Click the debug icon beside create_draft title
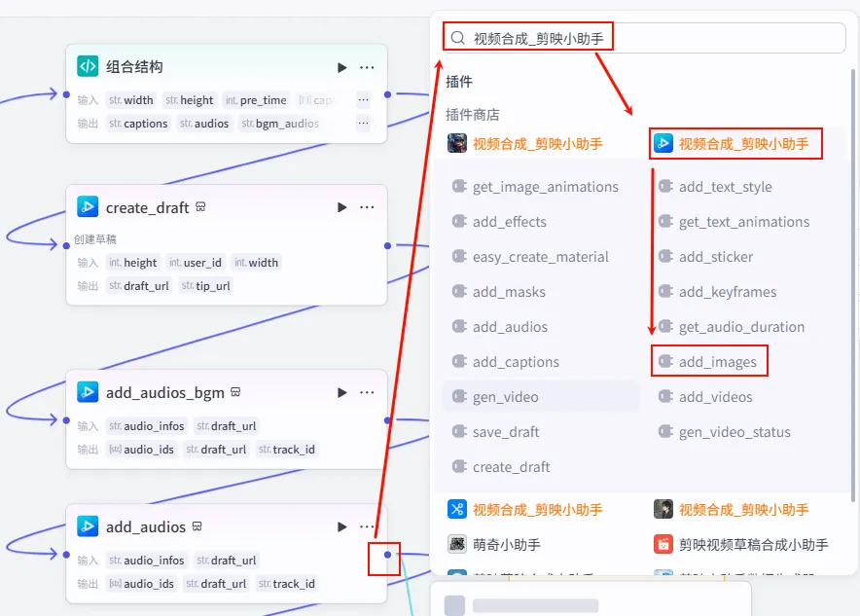 200,207
